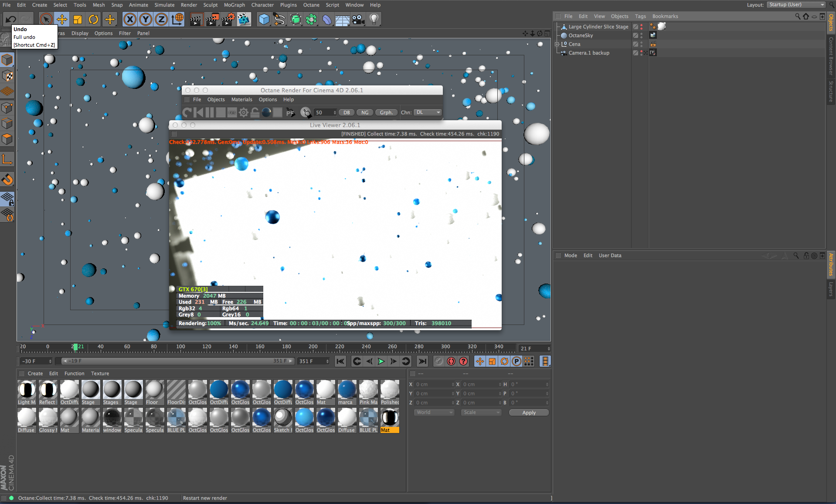Viewport: 836px width, 504px height.
Task: Open Materials menu in Octane Render window
Action: click(x=242, y=99)
